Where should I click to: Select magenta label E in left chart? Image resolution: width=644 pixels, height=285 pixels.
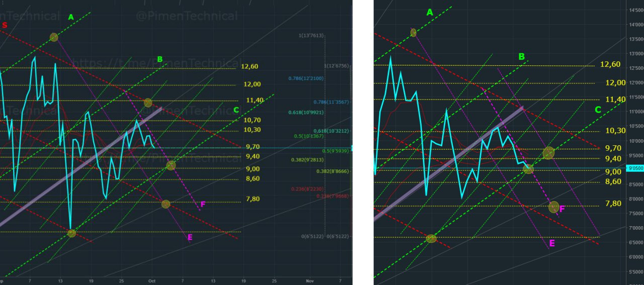(x=190, y=237)
